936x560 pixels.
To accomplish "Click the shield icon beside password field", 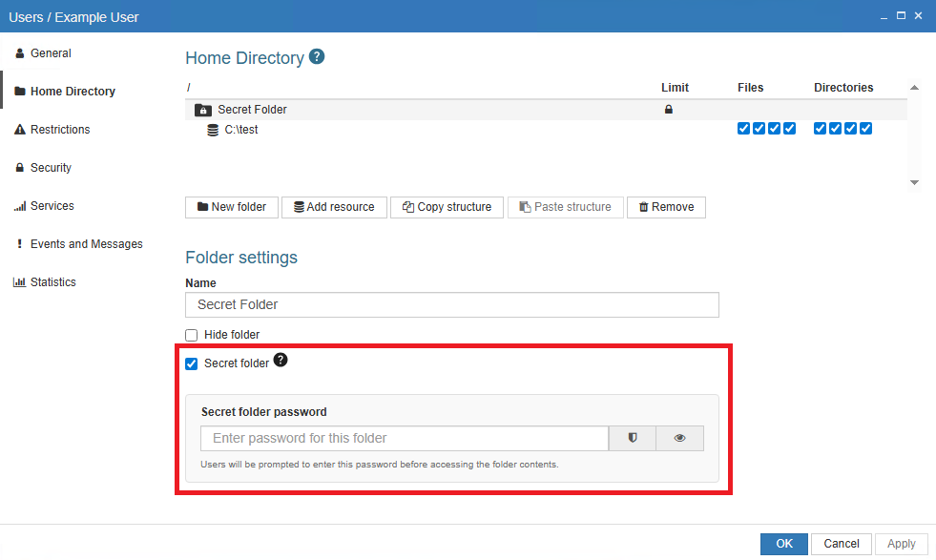I will (632, 438).
